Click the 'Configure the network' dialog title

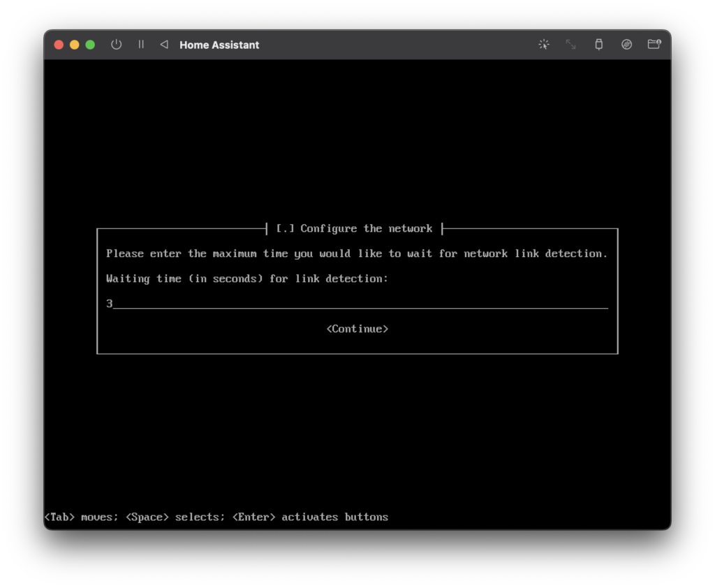(354, 228)
